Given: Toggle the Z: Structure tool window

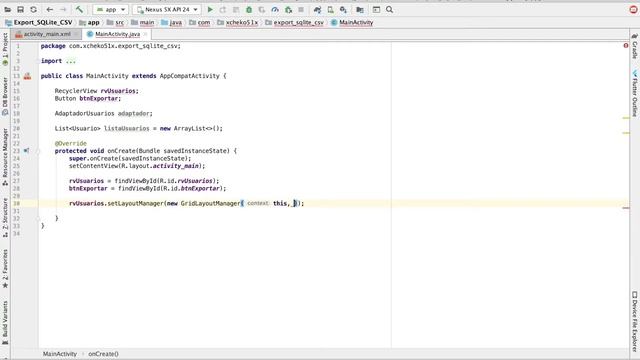Looking at the screenshot, I should [5, 218].
